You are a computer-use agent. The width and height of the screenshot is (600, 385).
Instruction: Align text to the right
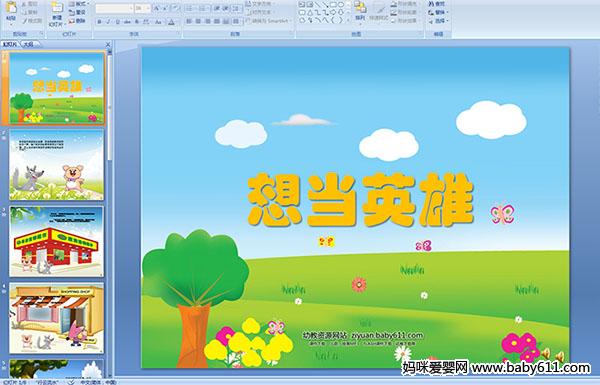(x=208, y=21)
